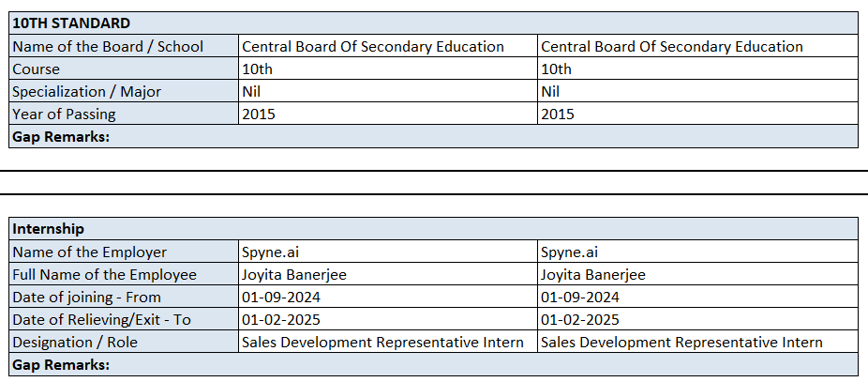Screen dimensions: 868x382
Task: Select middle-column Sales Development Representative Intern cell
Action: click(x=382, y=342)
